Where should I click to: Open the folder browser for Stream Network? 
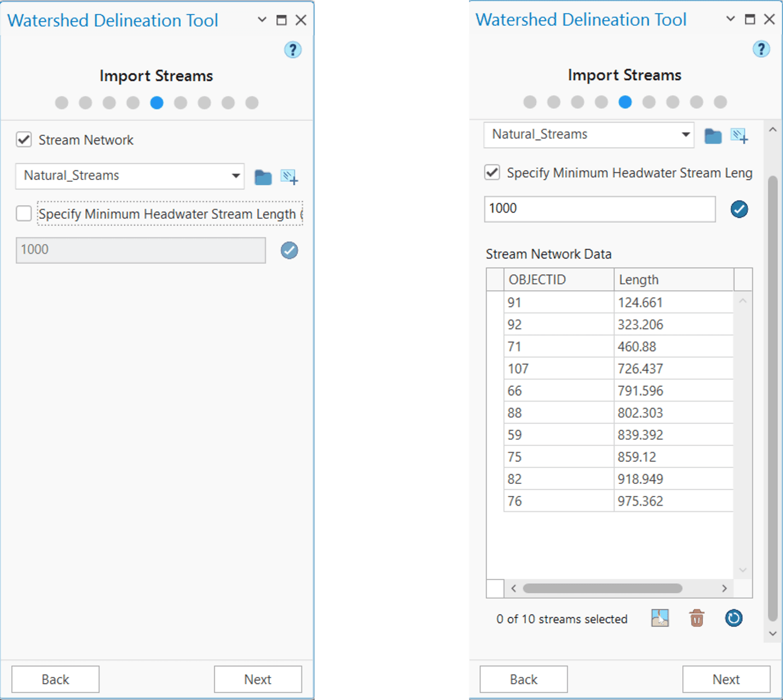pos(263,176)
